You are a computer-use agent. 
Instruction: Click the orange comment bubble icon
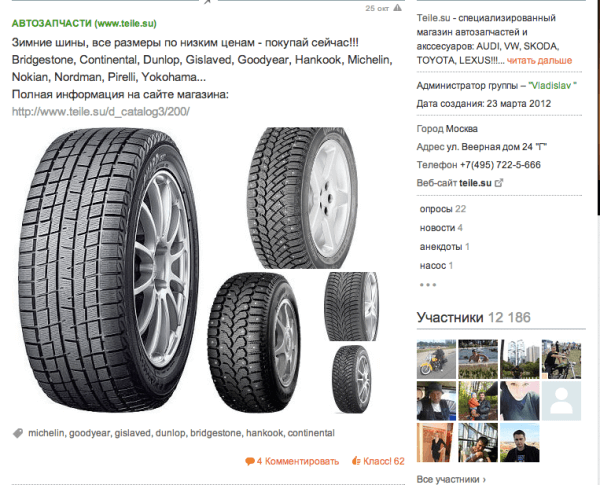coord(249,461)
